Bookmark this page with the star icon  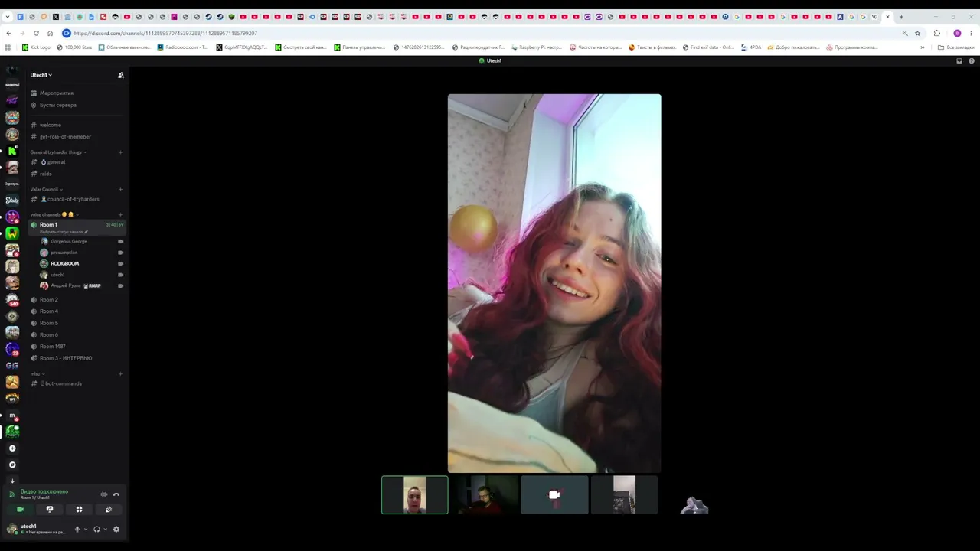coord(917,34)
